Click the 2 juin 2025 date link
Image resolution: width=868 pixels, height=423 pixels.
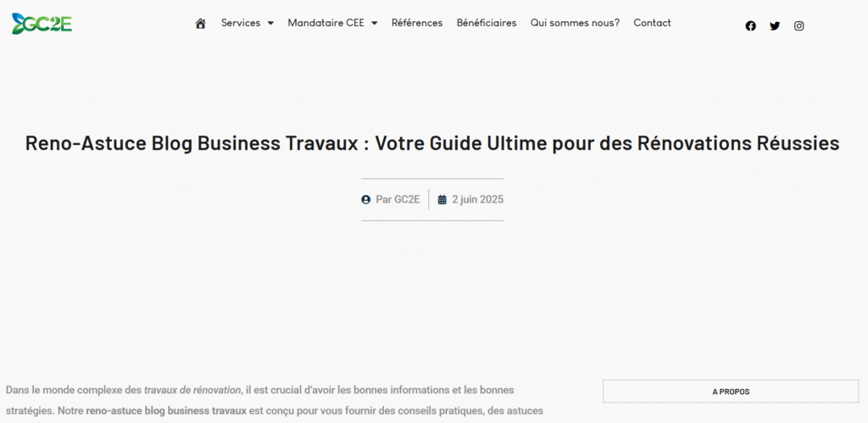click(477, 200)
